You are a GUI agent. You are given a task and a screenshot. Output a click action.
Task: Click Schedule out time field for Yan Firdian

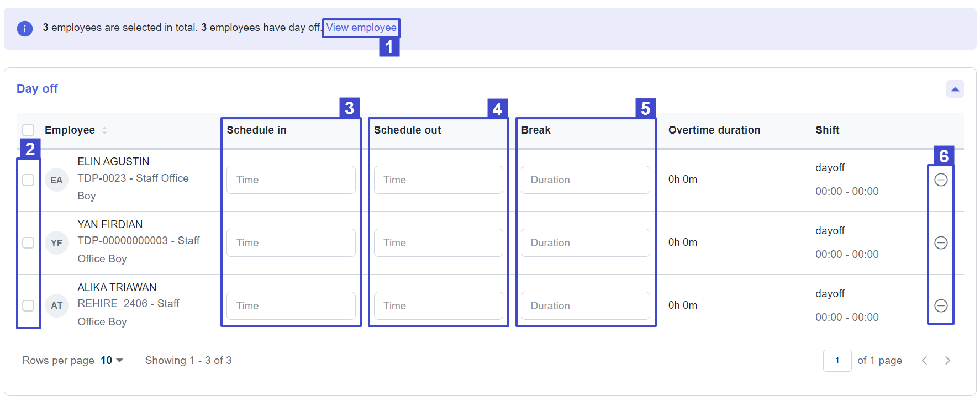(x=438, y=243)
